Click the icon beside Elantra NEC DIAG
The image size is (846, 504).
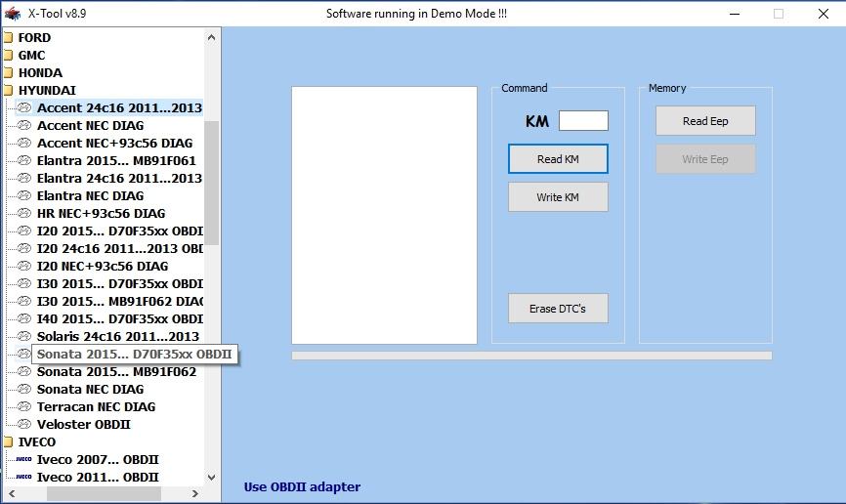point(24,196)
